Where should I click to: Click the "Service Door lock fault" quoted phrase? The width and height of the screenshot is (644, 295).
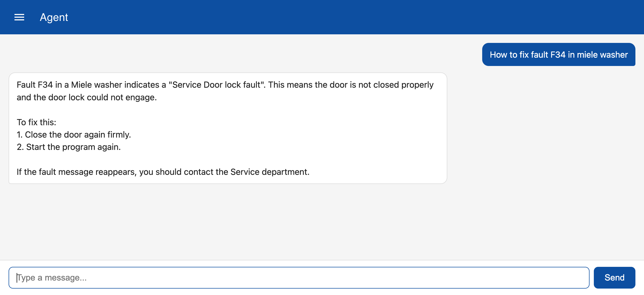pyautogui.click(x=217, y=85)
